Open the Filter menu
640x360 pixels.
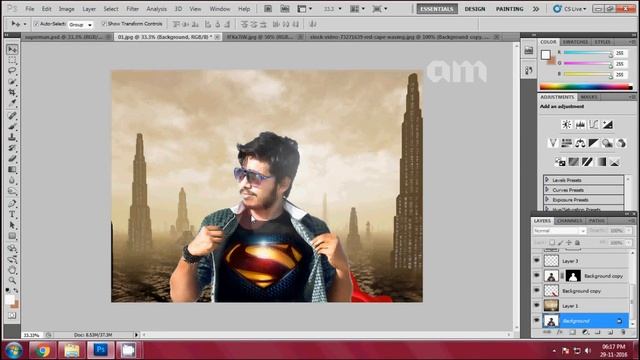[132, 9]
